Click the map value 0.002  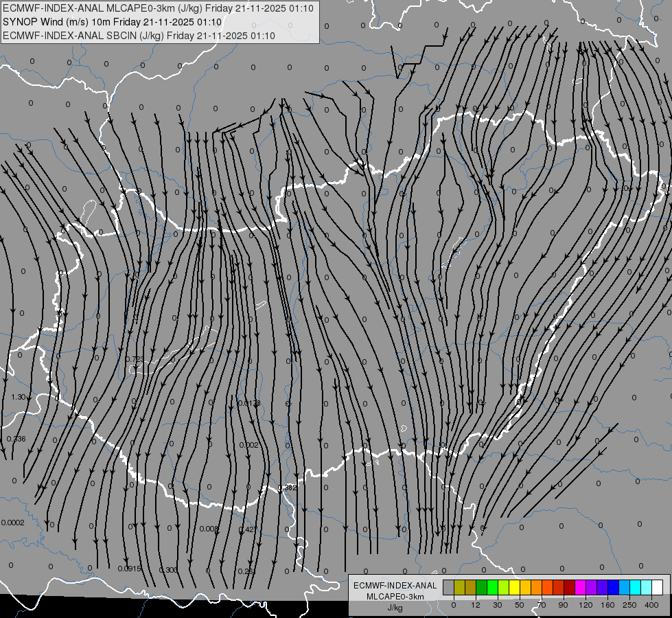(x=249, y=445)
